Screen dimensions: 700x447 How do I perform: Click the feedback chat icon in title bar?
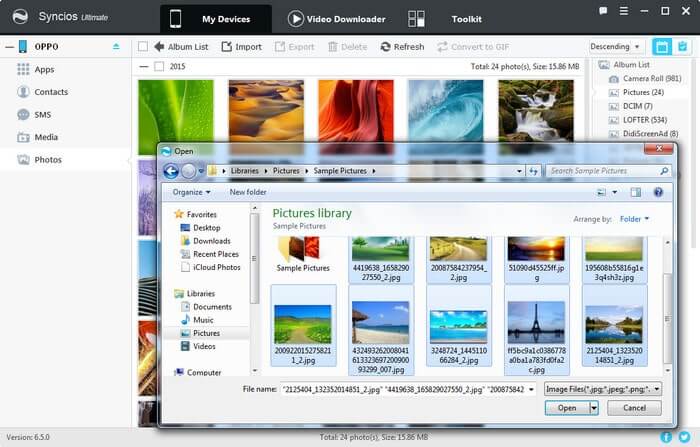pyautogui.click(x=603, y=11)
